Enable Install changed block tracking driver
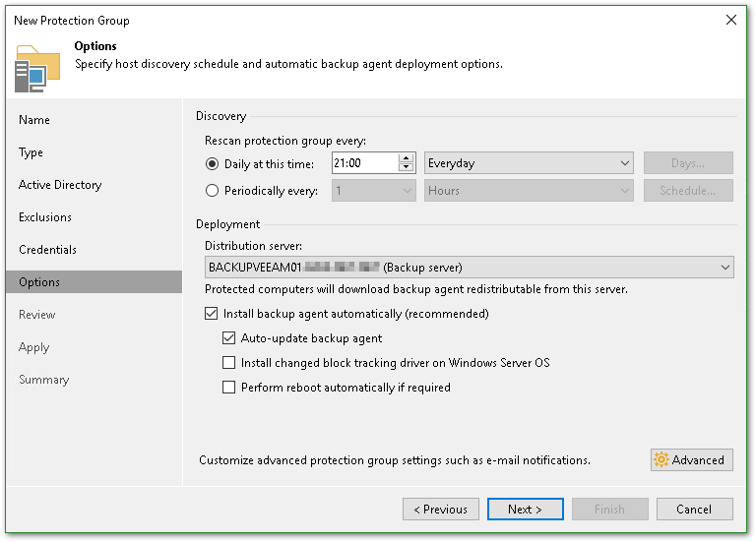 (x=229, y=363)
